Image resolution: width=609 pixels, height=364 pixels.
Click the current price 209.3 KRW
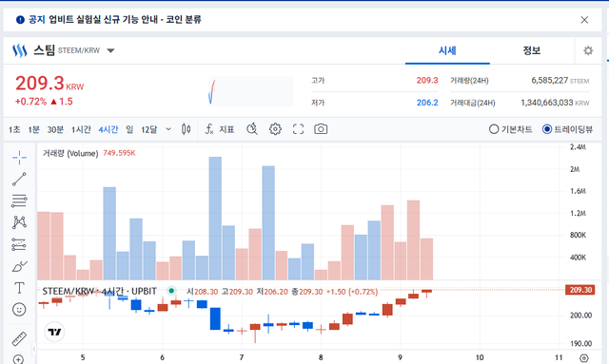pos(49,84)
